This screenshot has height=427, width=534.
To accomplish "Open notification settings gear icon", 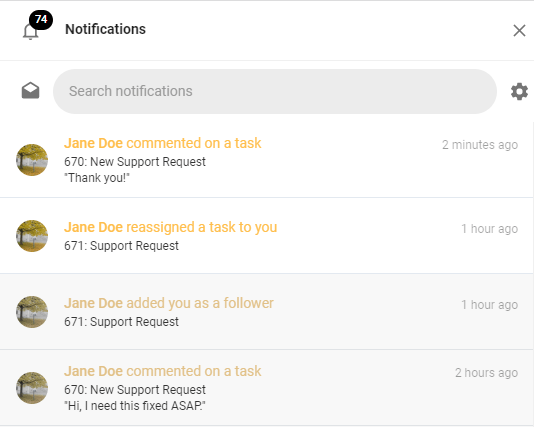I will [x=519, y=91].
